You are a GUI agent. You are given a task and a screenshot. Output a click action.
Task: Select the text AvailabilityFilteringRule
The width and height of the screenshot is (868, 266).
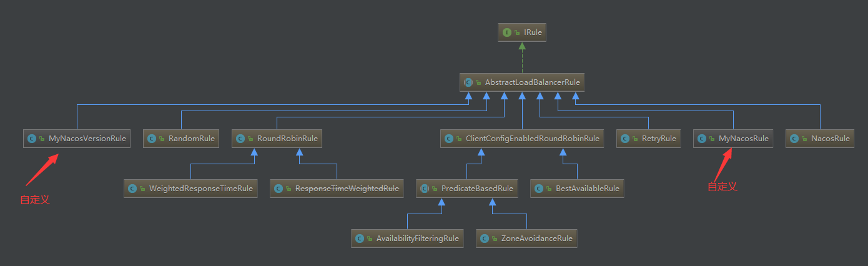point(417,238)
